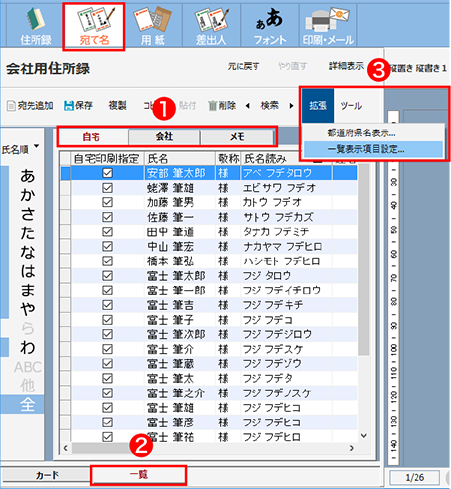Filter names by た index
Screen dimensions: 451x489
click(x=28, y=233)
